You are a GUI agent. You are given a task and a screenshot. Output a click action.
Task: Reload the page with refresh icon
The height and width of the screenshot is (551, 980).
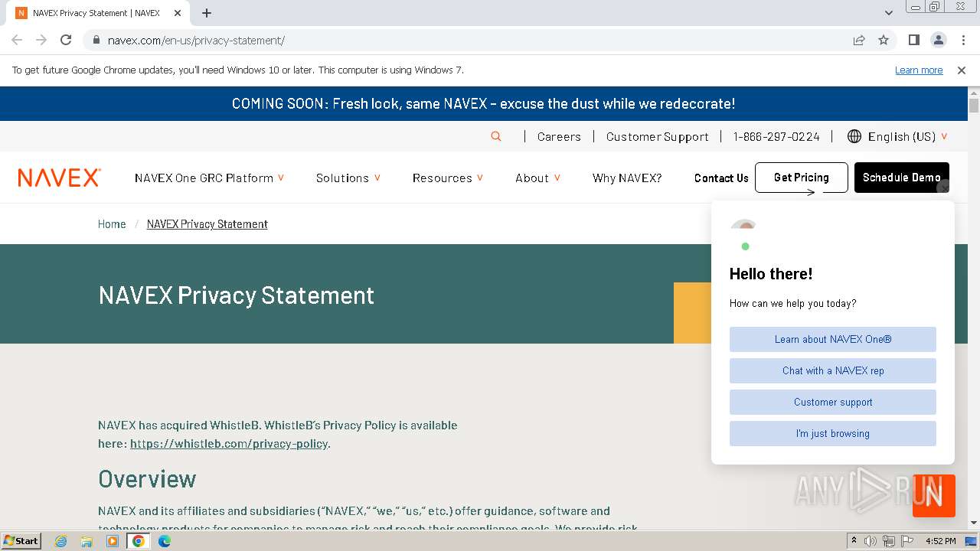[x=66, y=40]
